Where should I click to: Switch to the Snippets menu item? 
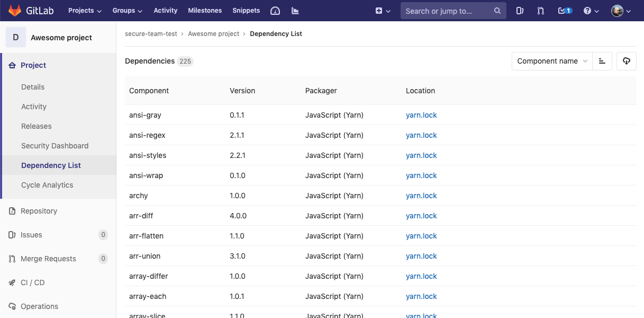246,10
